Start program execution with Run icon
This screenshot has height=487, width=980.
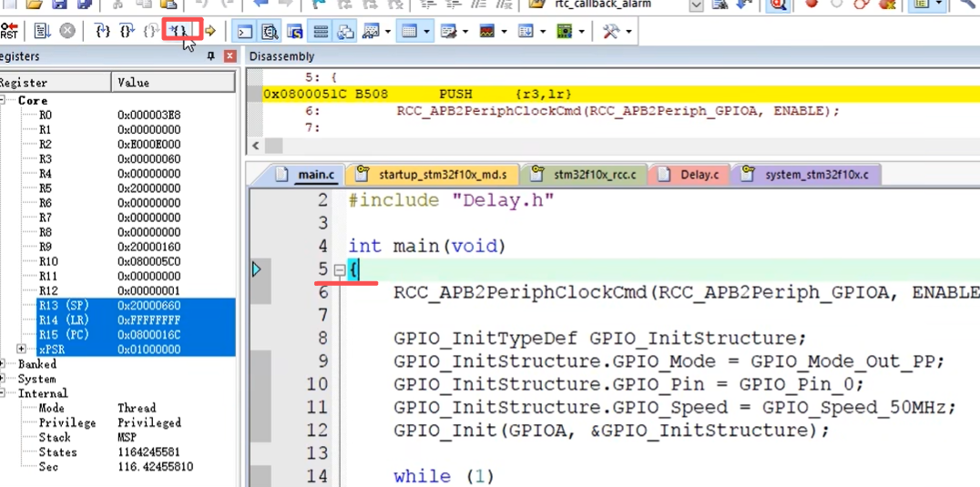43,31
